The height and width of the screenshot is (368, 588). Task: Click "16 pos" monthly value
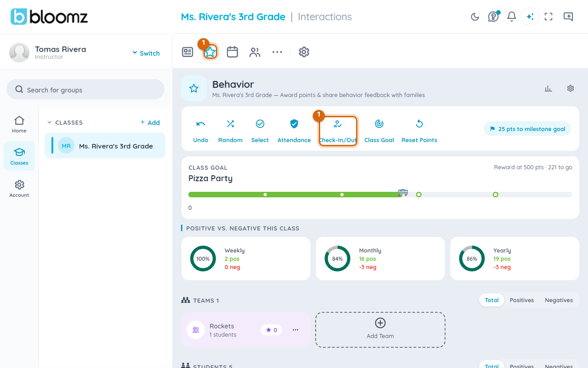[x=367, y=259]
